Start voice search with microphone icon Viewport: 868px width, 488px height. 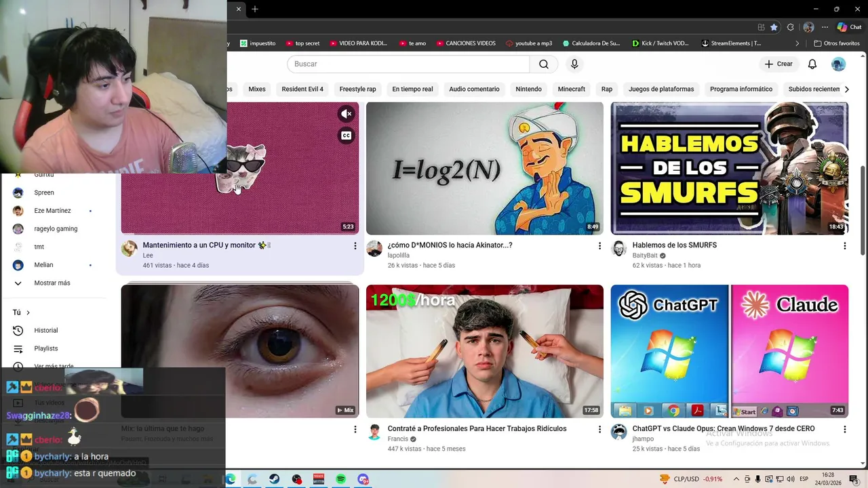574,64
